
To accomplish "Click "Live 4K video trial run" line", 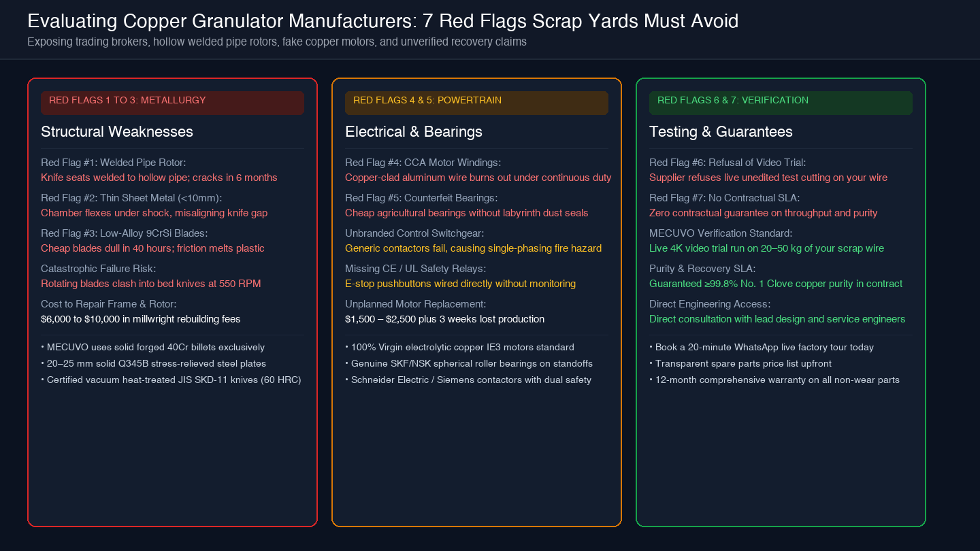I will click(x=767, y=248).
